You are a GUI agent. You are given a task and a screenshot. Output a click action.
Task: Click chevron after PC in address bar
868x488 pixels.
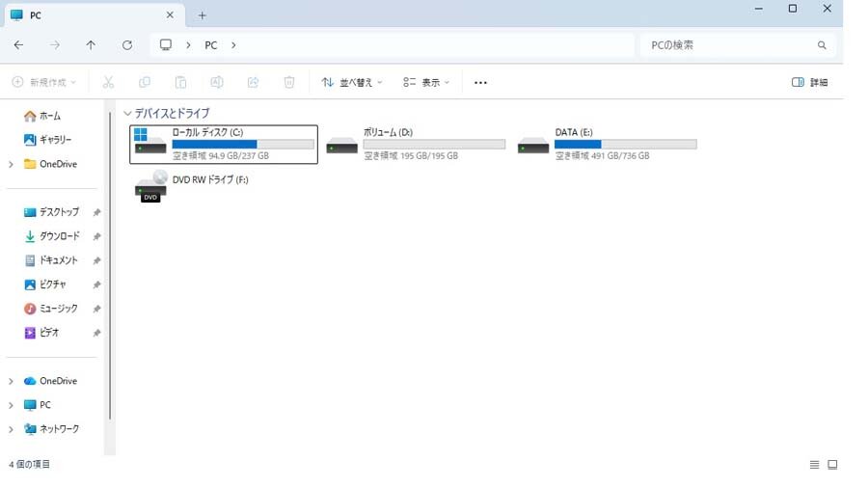click(x=233, y=45)
